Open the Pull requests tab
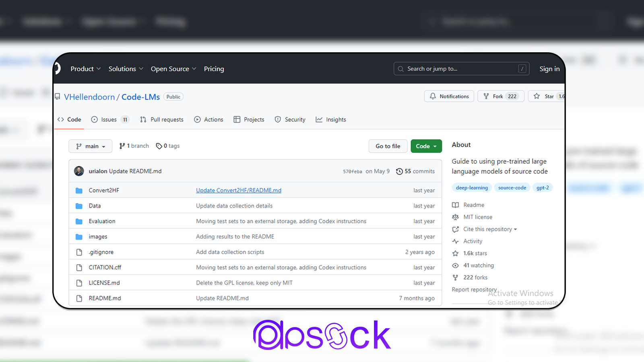This screenshot has height=362, width=644. (x=161, y=119)
